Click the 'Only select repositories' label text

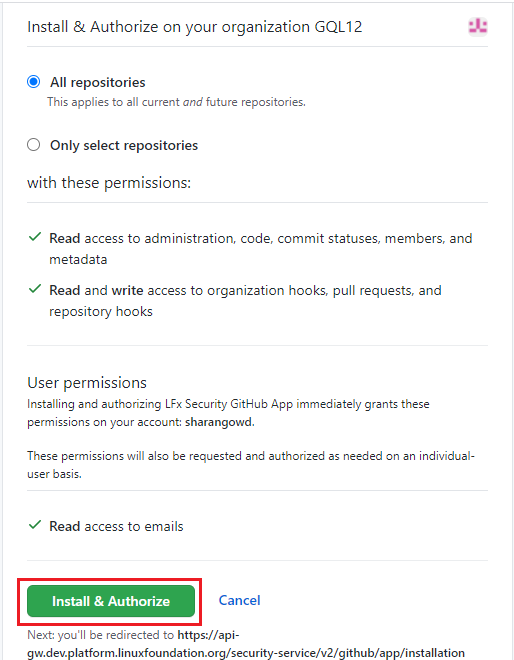pyautogui.click(x=124, y=145)
